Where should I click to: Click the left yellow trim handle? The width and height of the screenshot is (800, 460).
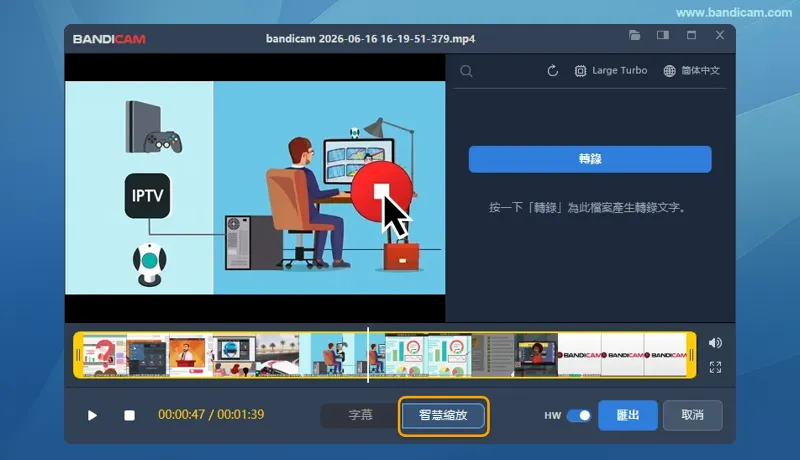point(78,355)
